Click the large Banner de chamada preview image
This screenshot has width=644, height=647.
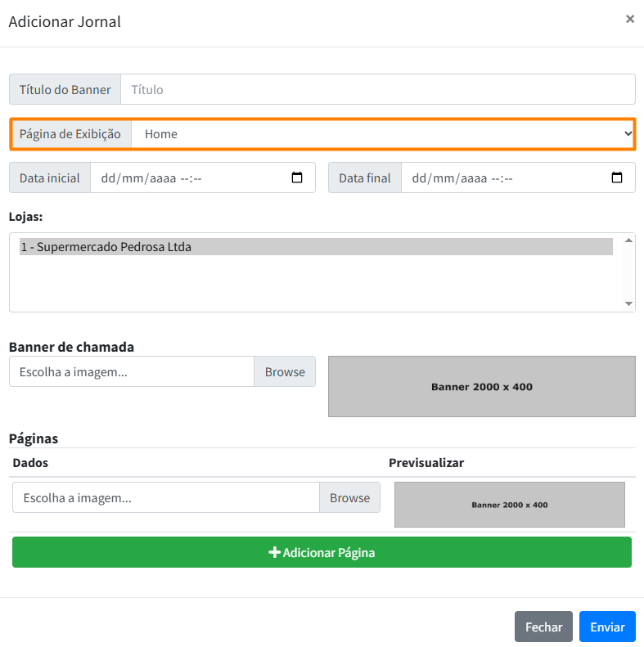481,386
